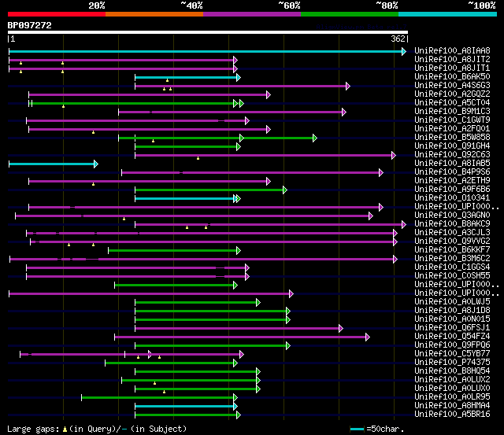The image size is (504, 435).
Task: Select the UniRef100_B8HQ54 label
Action: point(452,371)
